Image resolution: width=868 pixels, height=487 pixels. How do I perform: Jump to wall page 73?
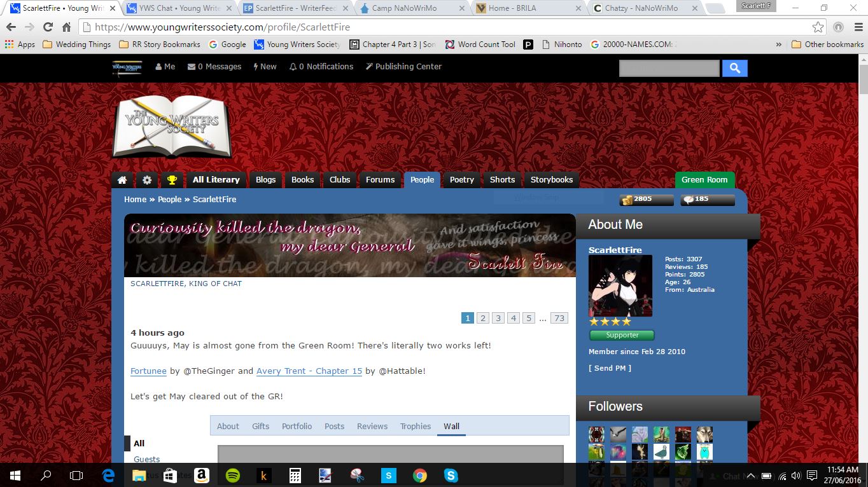click(x=559, y=319)
